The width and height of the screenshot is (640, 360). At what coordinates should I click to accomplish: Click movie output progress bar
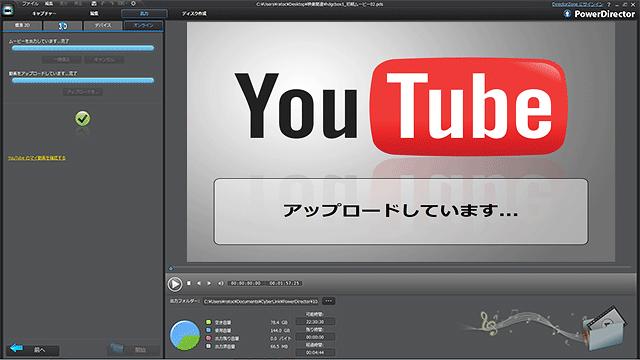point(83,48)
